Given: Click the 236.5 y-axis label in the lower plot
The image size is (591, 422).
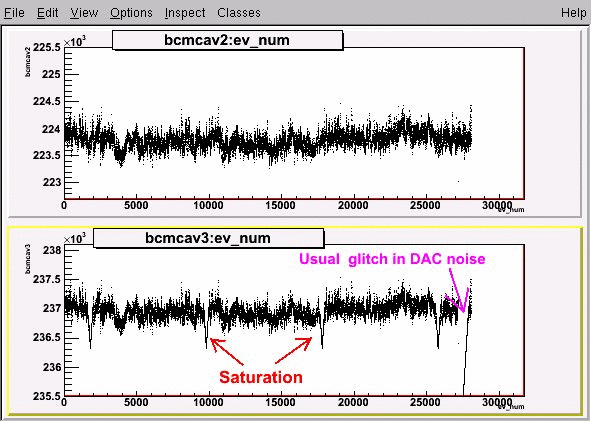Looking at the screenshot, I should coord(47,337).
